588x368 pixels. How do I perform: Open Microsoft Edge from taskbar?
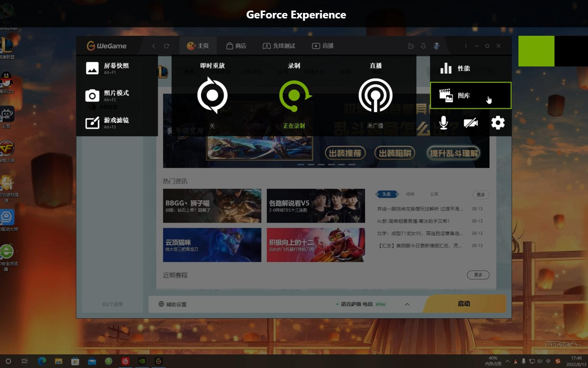coord(42,361)
